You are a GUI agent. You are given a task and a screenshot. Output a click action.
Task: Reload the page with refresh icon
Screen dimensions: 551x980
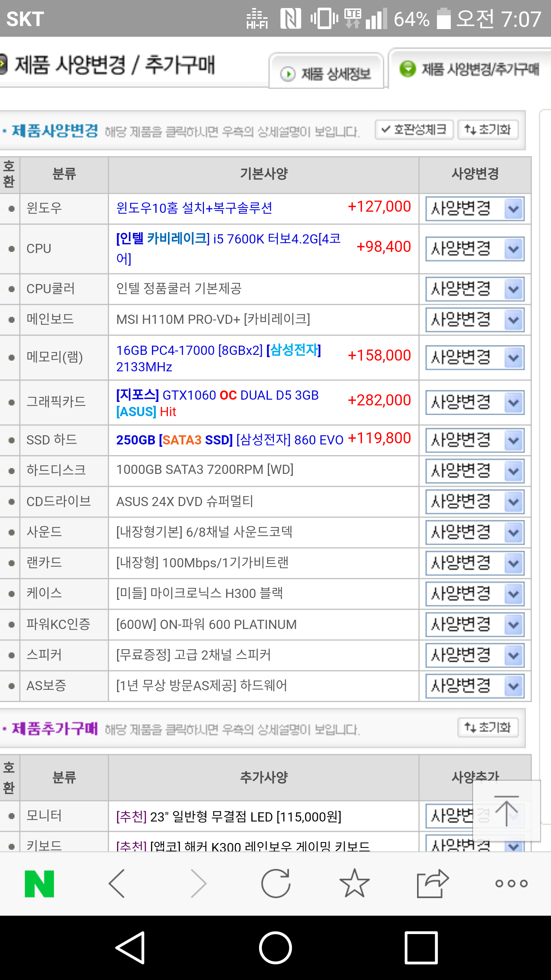(x=276, y=884)
